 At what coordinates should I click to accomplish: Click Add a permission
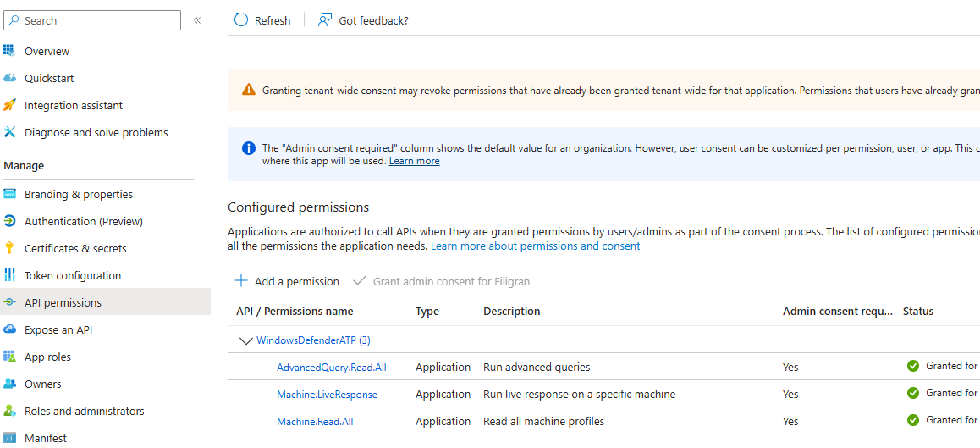coord(287,281)
